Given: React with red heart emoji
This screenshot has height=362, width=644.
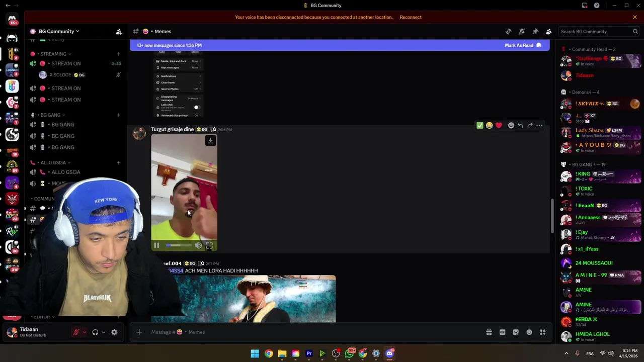Looking at the screenshot, I should [x=499, y=125].
